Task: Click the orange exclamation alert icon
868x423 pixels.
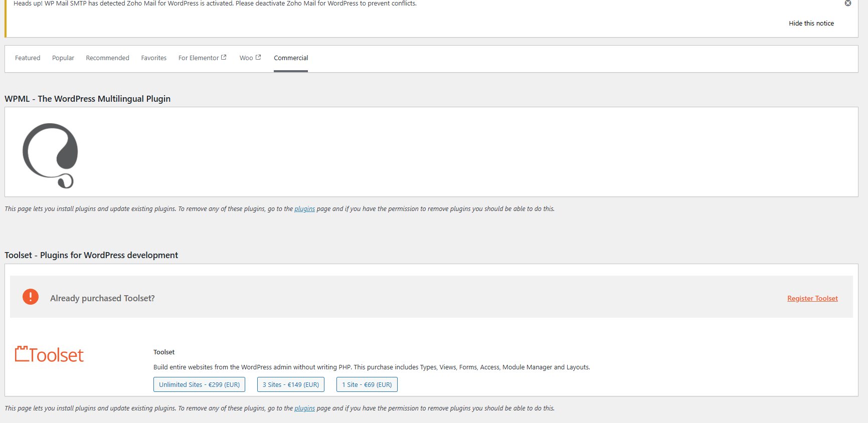Action: [x=31, y=297]
